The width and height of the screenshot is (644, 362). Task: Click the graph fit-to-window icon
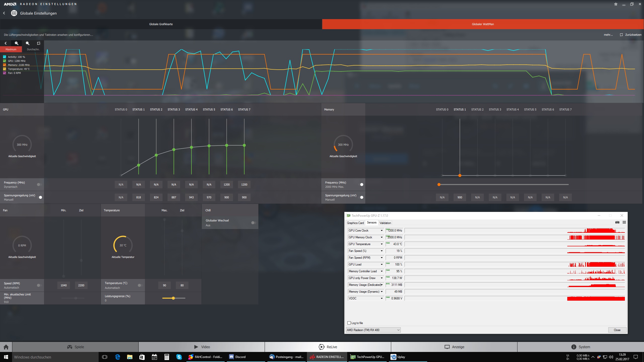pos(38,43)
